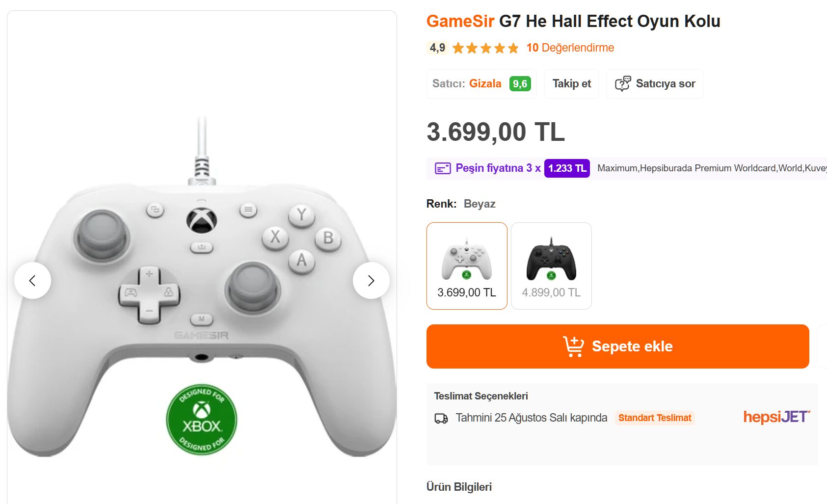Viewport: 827px width, 504px height.
Task: Click the Takip et follow button
Action: pyautogui.click(x=571, y=83)
